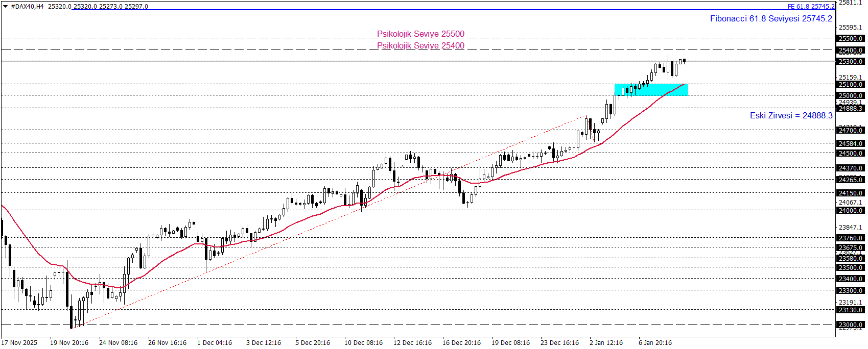This screenshot has width=868, height=349.
Task: Click the #DAX40,H4 symbol title
Action: click(x=27, y=7)
